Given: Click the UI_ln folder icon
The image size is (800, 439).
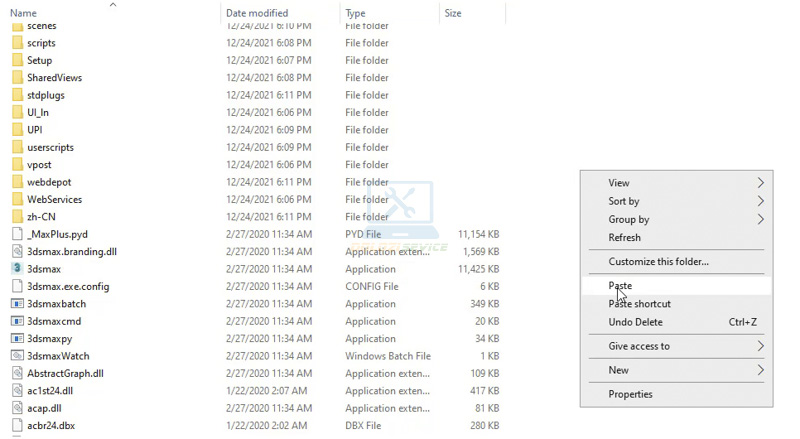Looking at the screenshot, I should tap(17, 112).
